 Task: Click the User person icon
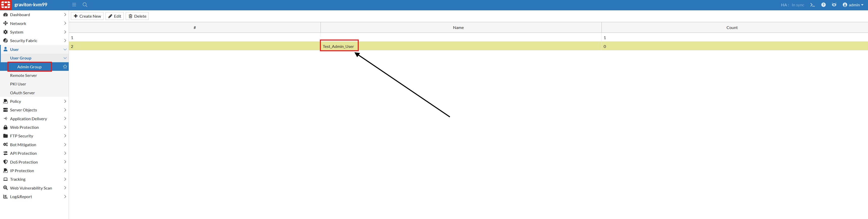coord(5,49)
